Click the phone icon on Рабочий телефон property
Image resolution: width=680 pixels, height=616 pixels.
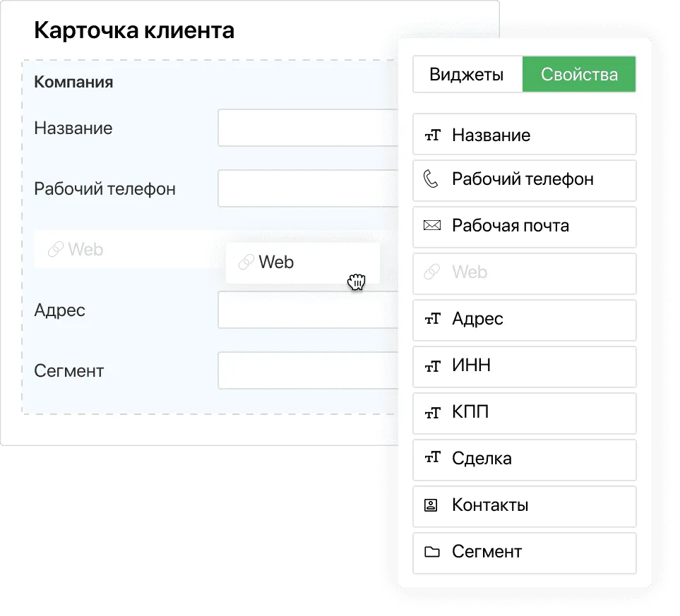tap(433, 180)
